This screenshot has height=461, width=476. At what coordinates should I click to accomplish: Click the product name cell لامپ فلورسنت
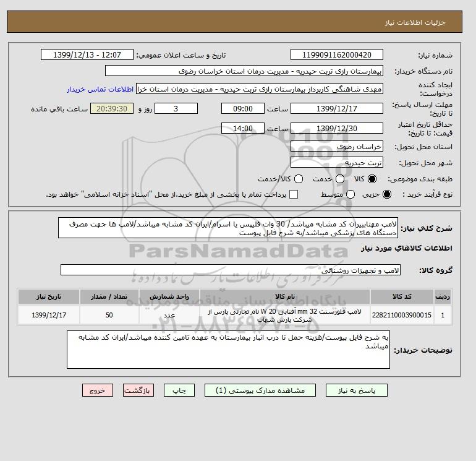tap(285, 315)
